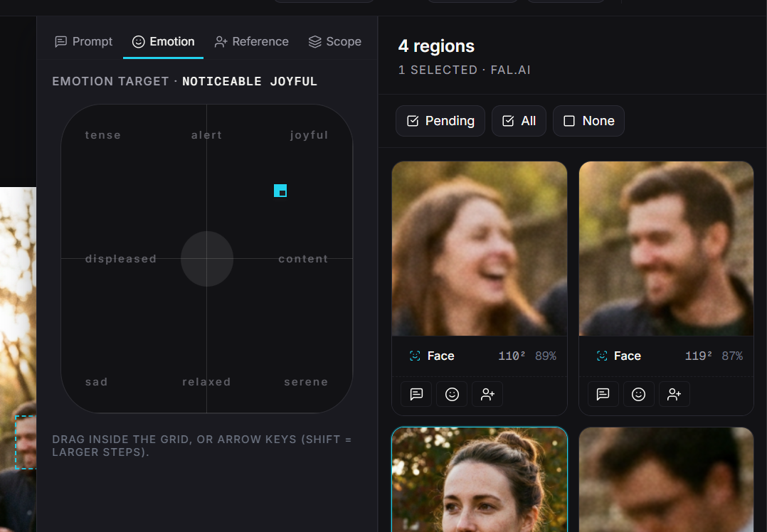Add reference icon on 119² face card

pos(674,394)
